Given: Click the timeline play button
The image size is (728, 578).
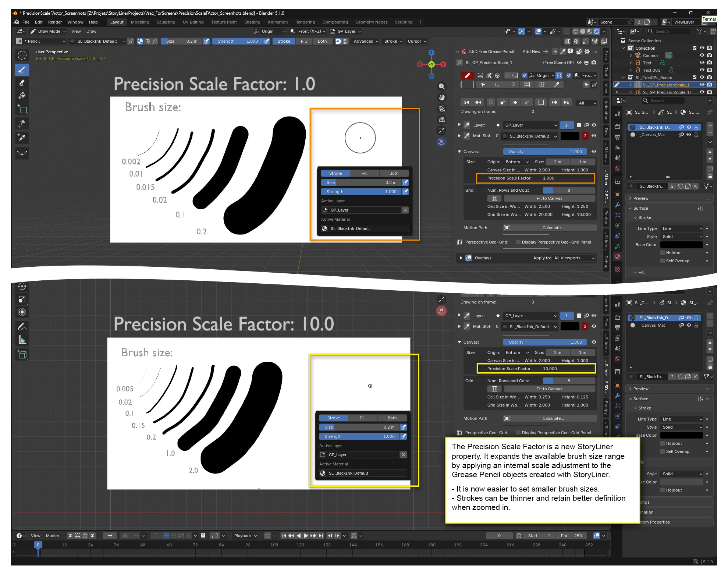Looking at the screenshot, I should (x=306, y=536).
